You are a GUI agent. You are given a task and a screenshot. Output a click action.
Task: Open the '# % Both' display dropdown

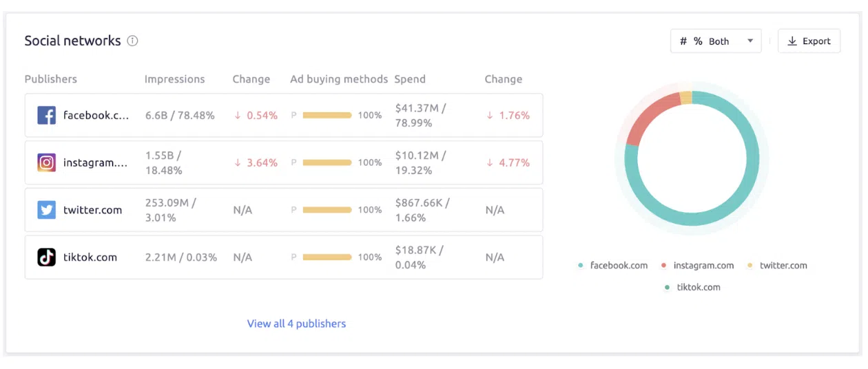715,41
